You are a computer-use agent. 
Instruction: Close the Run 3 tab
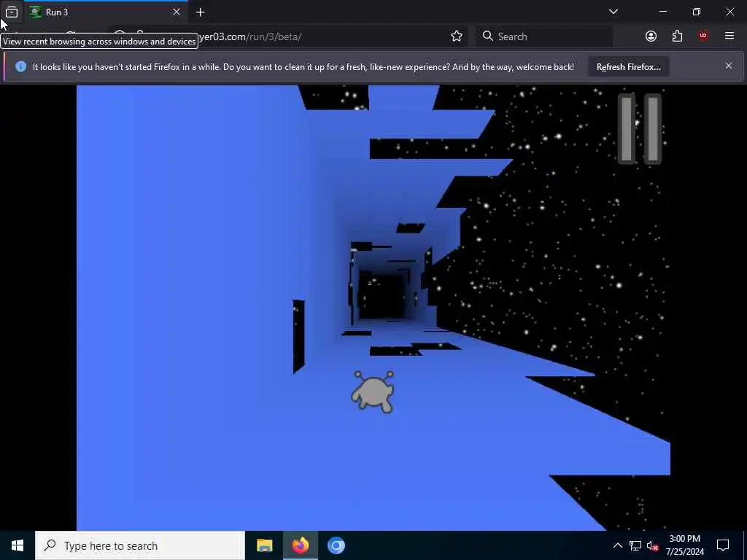[177, 12]
